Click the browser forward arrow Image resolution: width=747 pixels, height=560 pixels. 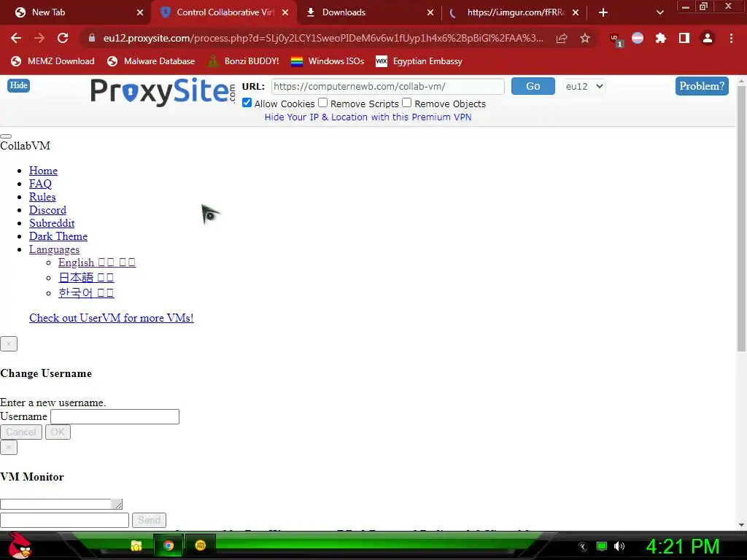point(39,38)
